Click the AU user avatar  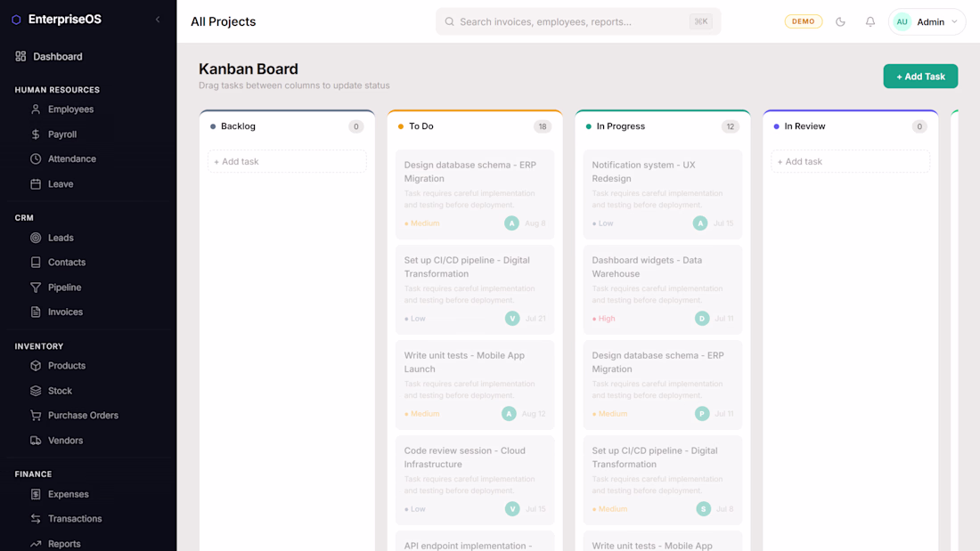click(x=902, y=22)
